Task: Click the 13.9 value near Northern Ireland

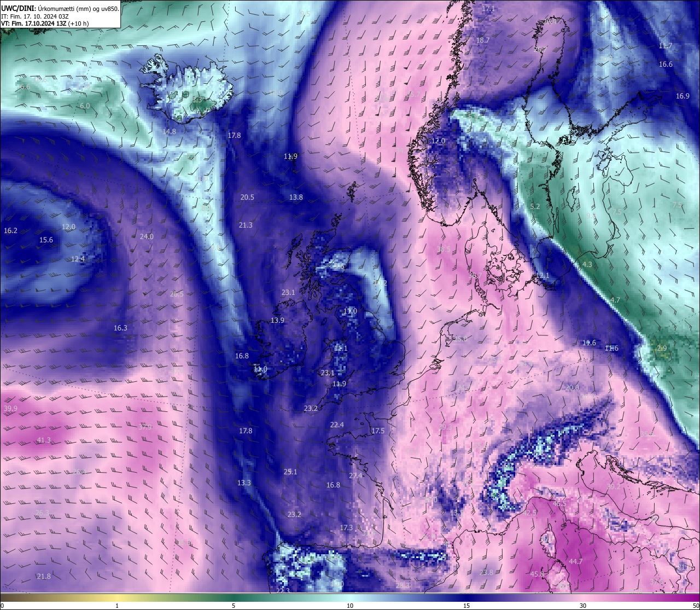Action: (x=277, y=320)
